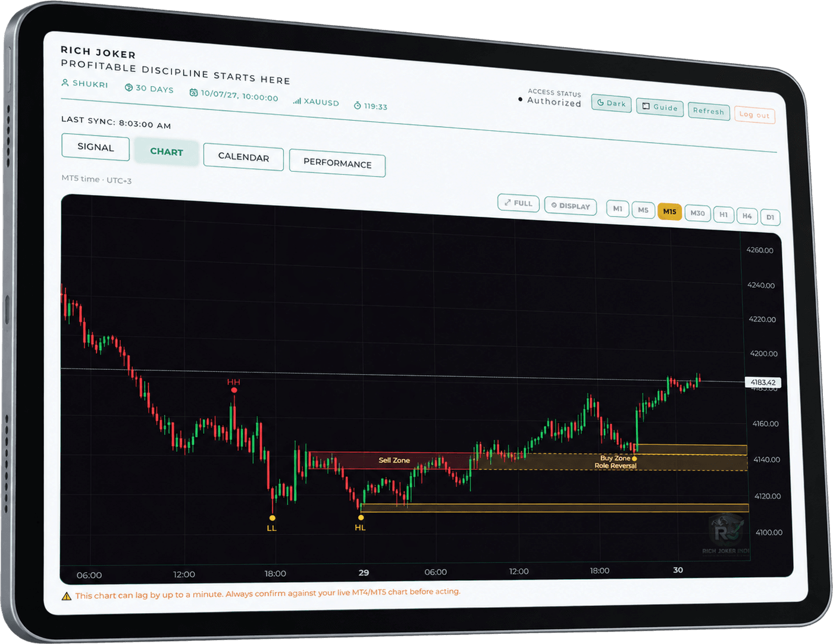Click the moon icon in Dark button
This screenshot has height=644, width=833.
click(600, 102)
